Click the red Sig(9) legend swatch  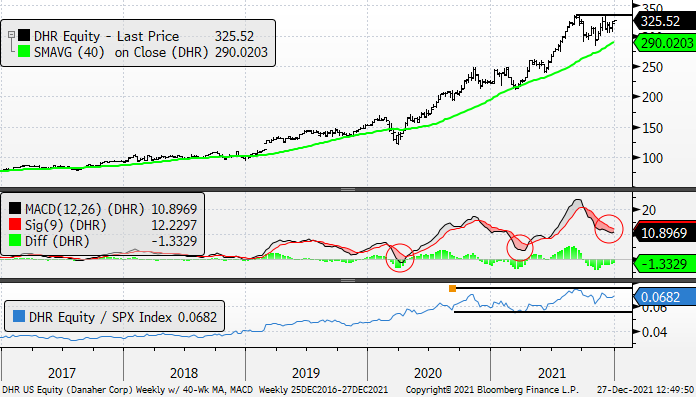tap(15, 225)
